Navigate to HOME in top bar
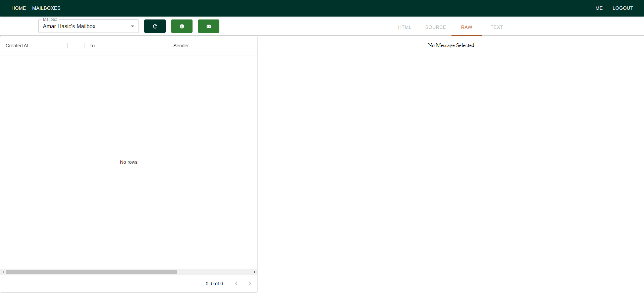Image resolution: width=644 pixels, height=293 pixels. pyautogui.click(x=19, y=8)
